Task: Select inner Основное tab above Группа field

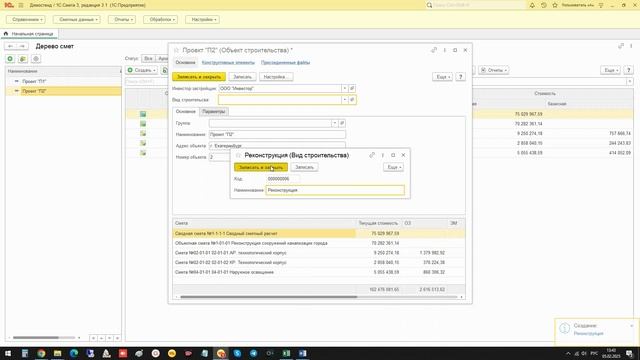Action: (x=185, y=111)
